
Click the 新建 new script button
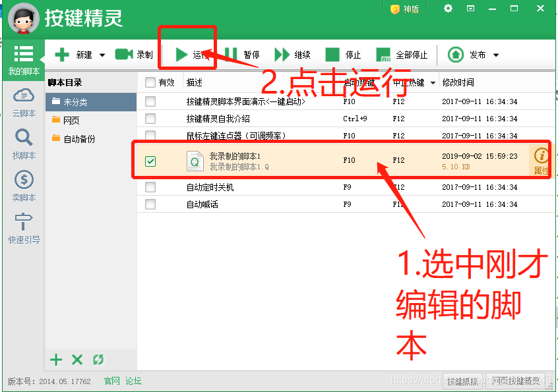[74, 55]
